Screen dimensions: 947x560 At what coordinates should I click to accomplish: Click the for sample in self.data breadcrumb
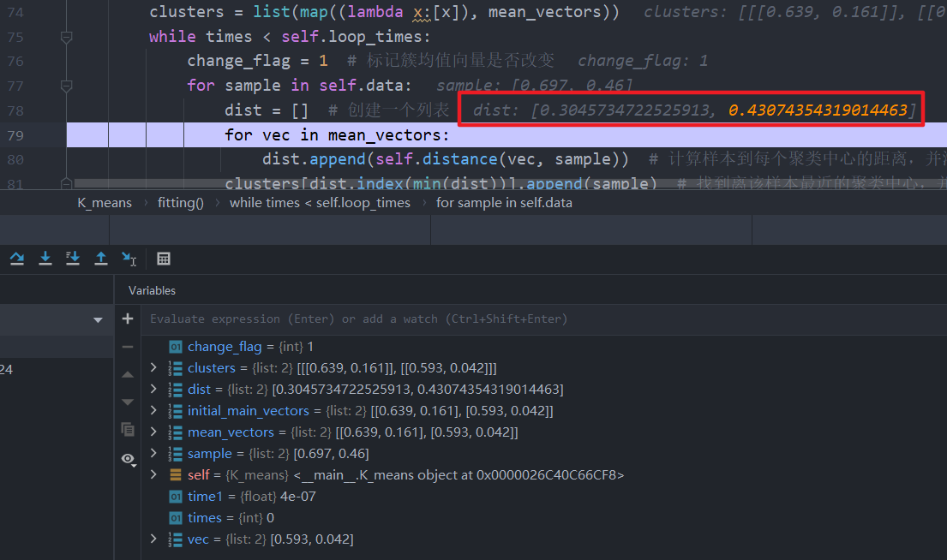coord(504,203)
